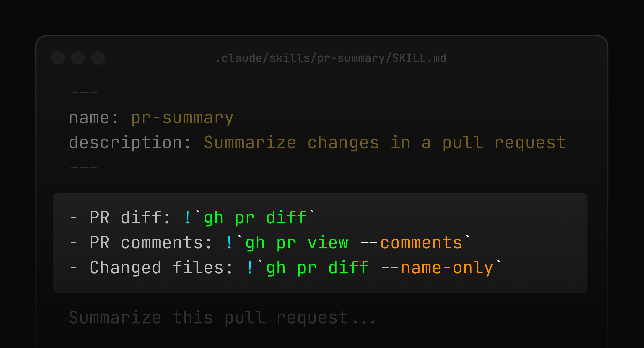
Task: Click the orange "name-only" flag
Action: tap(447, 267)
